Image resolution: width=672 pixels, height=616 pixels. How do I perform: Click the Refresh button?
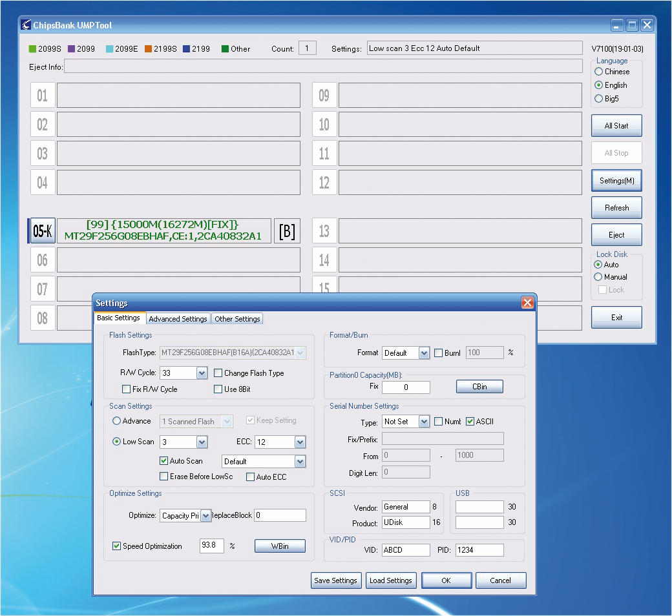[616, 208]
